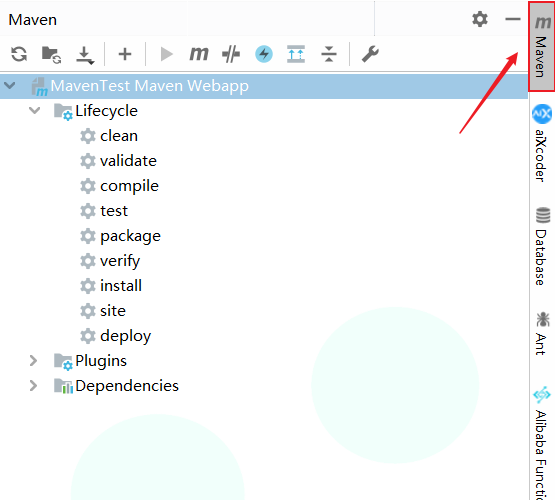
Task: Add Maven projects with plus icon
Action: (x=125, y=54)
